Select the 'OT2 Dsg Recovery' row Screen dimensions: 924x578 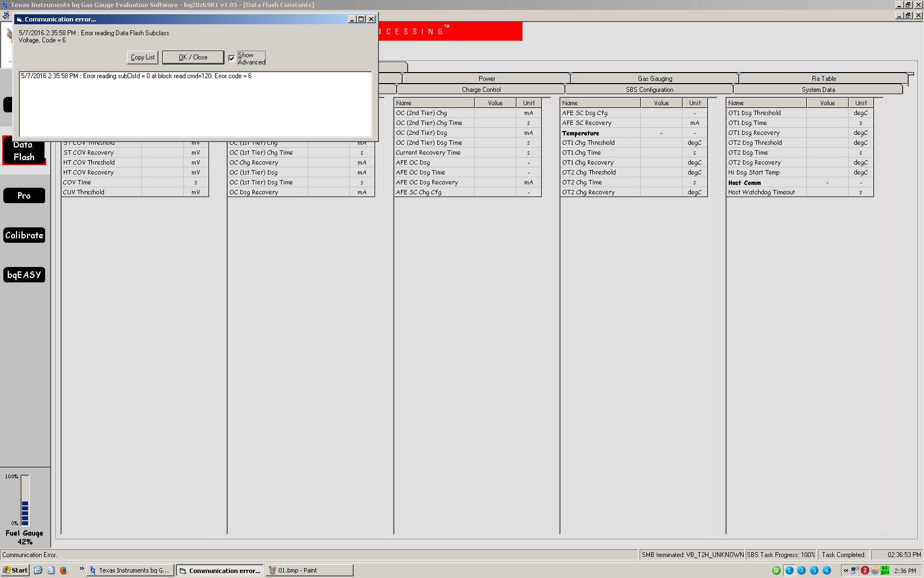[x=800, y=162]
